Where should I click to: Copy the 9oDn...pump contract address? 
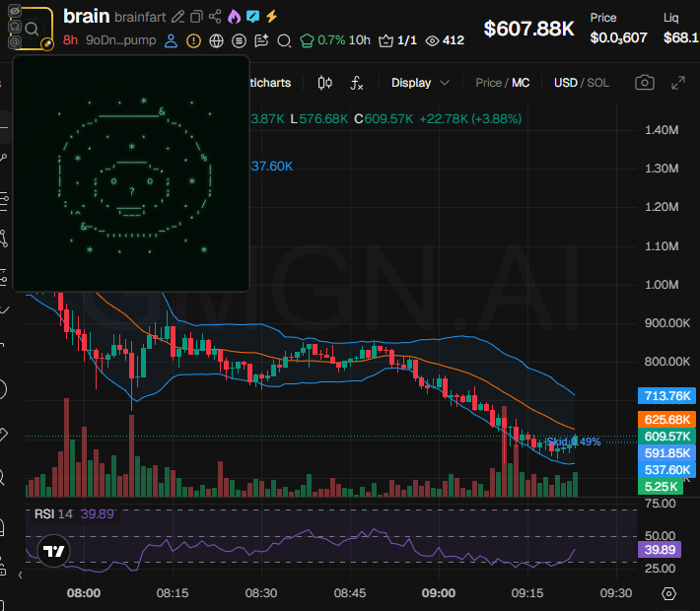[x=120, y=40]
